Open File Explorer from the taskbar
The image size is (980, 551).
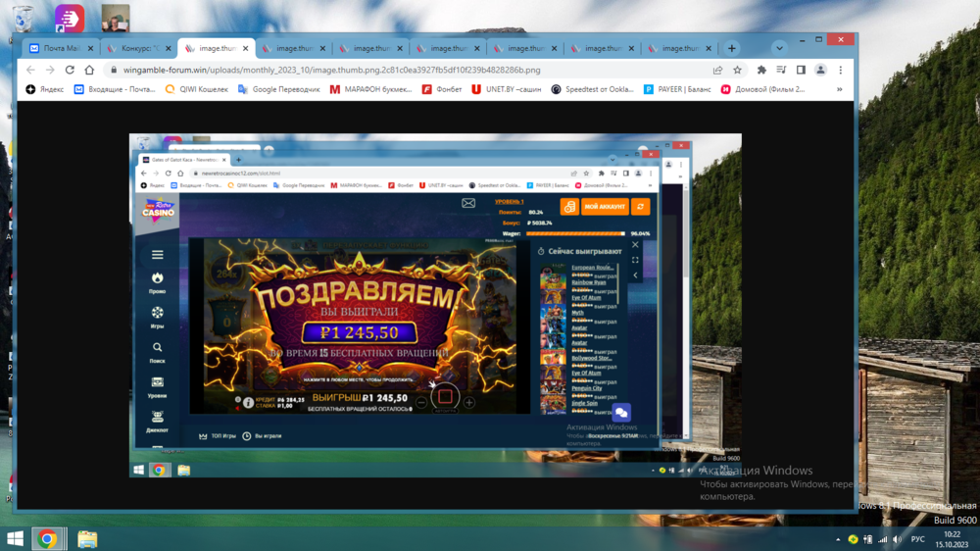click(x=87, y=539)
